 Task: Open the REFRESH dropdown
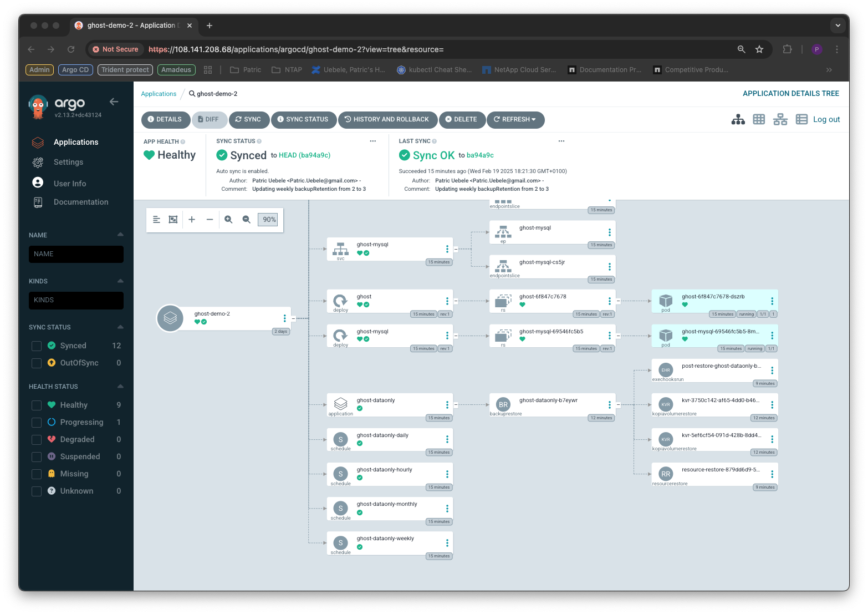[x=515, y=119]
